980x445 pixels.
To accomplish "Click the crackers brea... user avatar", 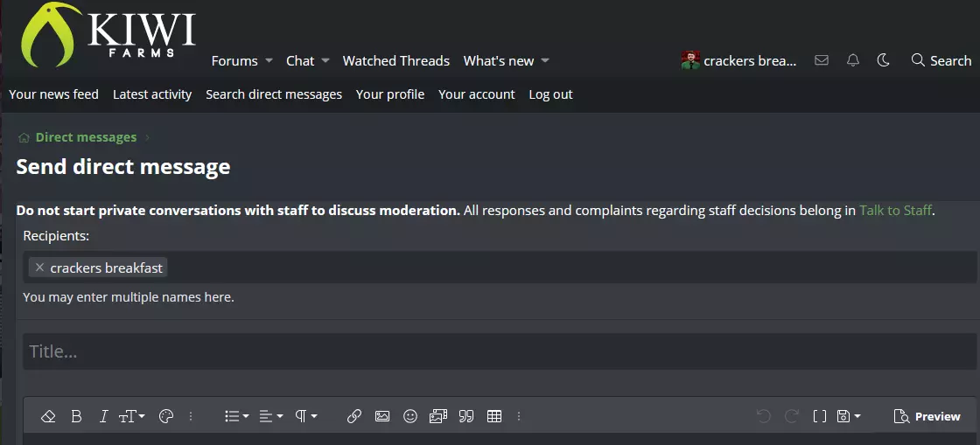I will click(x=690, y=60).
